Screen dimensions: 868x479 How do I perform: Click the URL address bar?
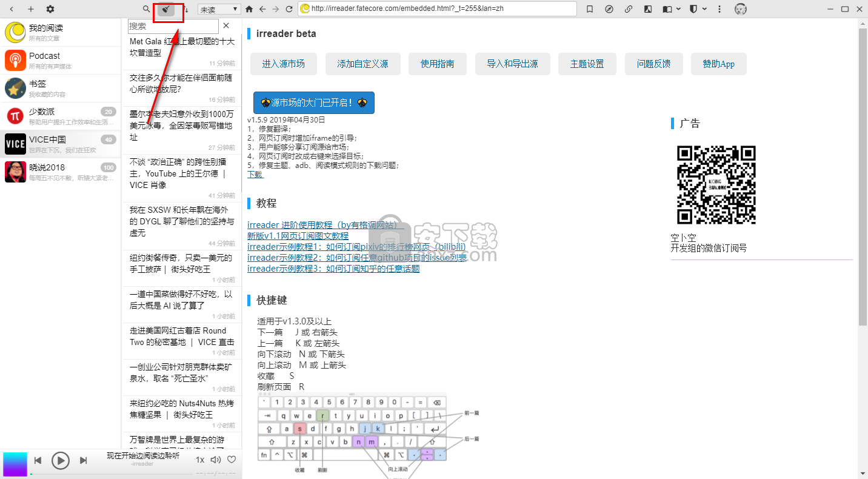click(438, 8)
